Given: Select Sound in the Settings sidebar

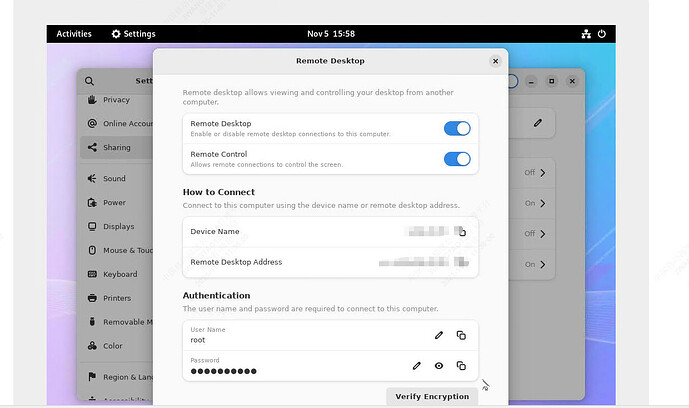Looking at the screenshot, I should (114, 179).
